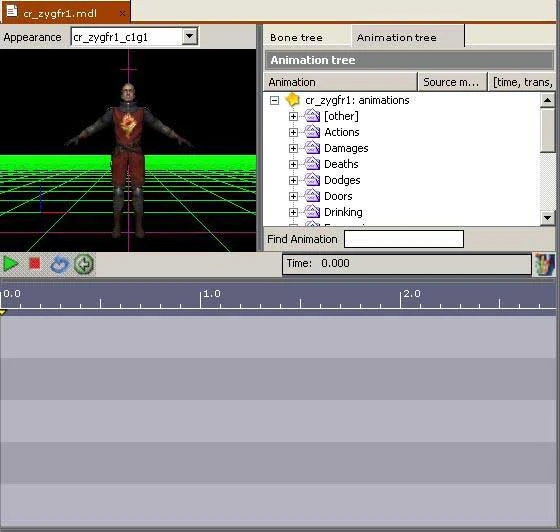Expand the Damages folder
This screenshot has height=532, width=560.
(x=293, y=148)
